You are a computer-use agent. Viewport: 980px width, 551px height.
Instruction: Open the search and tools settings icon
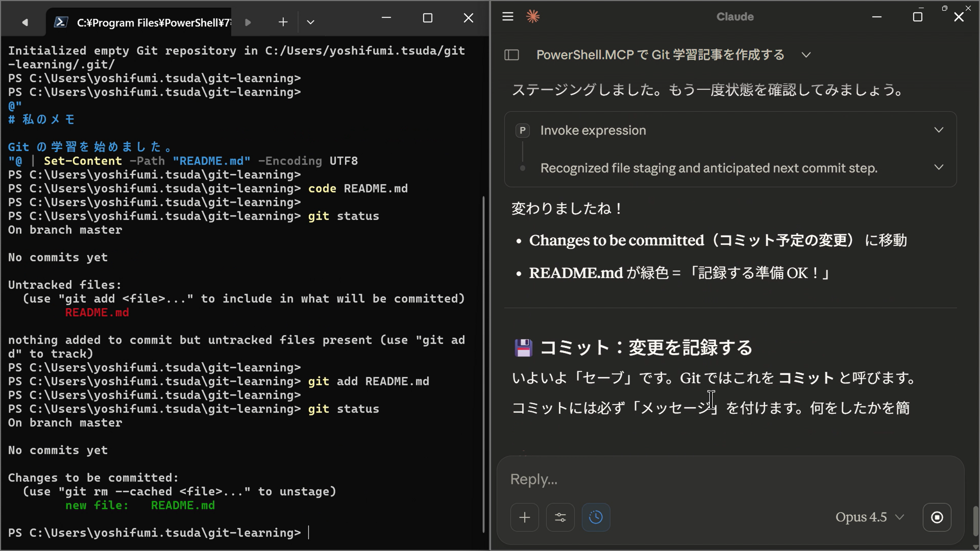(x=560, y=517)
